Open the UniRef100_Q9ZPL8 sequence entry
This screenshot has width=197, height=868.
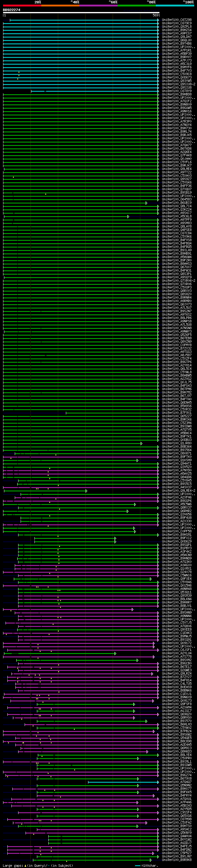click(x=176, y=26)
